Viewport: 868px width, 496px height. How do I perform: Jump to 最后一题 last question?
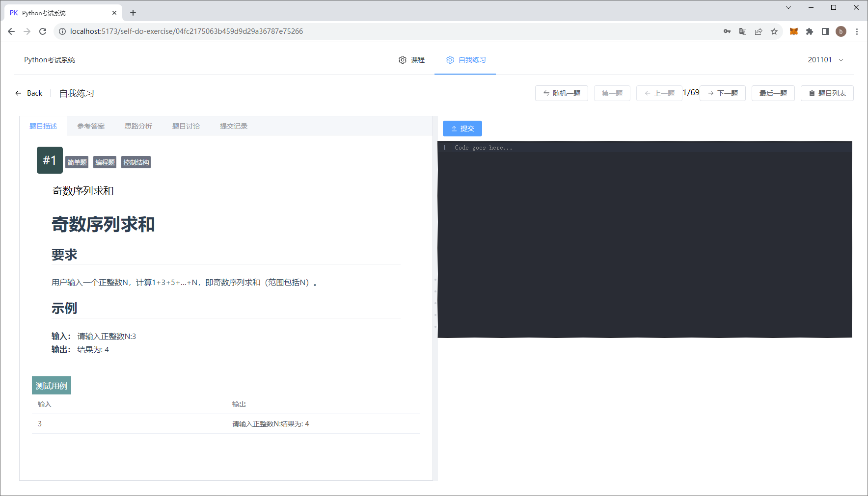[x=773, y=93]
